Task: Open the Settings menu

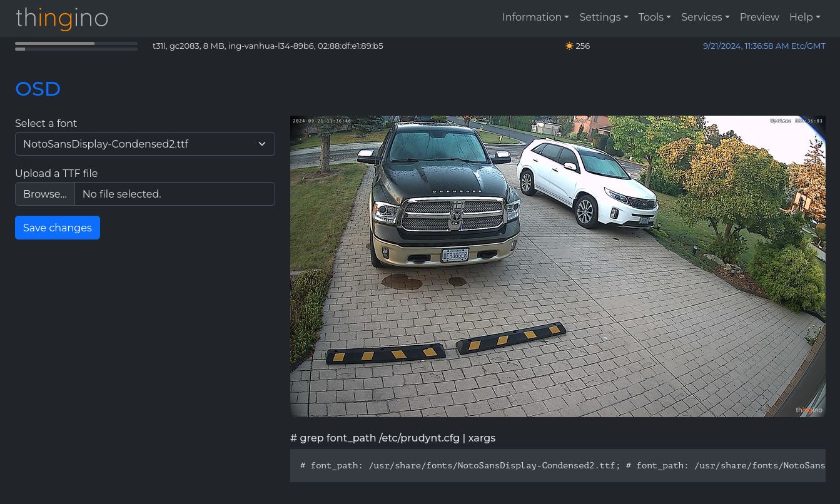Action: click(604, 18)
